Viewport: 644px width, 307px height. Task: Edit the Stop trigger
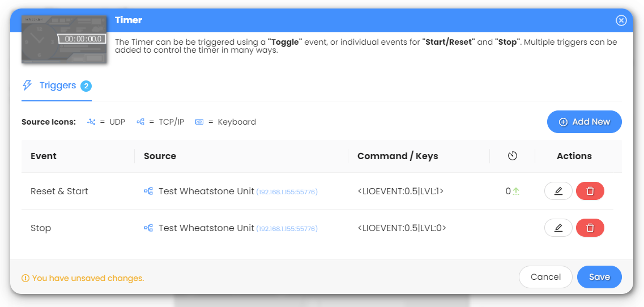(558, 228)
